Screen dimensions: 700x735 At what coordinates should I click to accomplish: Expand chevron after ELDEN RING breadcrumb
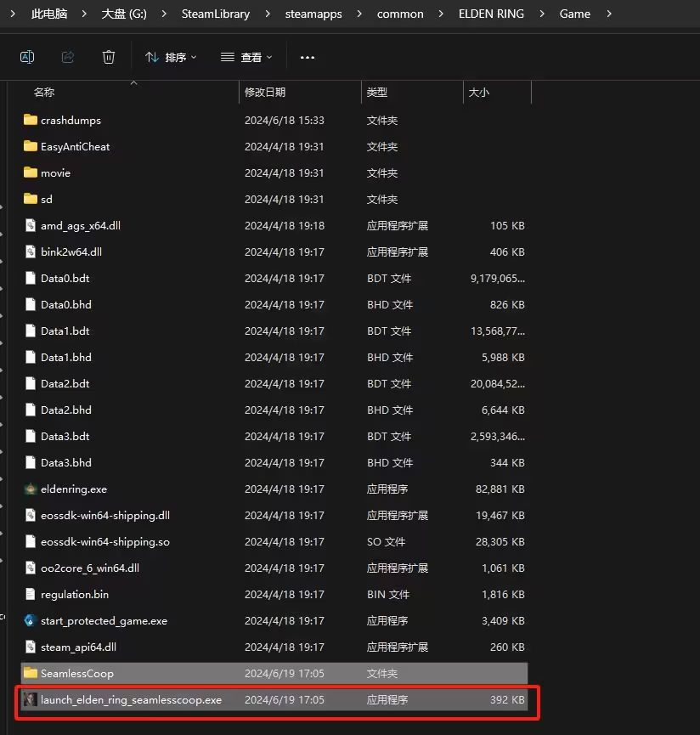pyautogui.click(x=542, y=14)
